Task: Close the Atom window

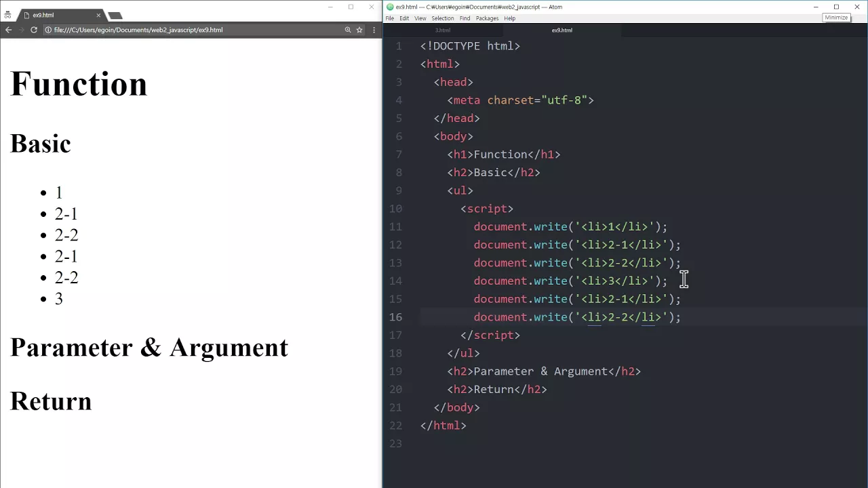Action: tap(857, 7)
